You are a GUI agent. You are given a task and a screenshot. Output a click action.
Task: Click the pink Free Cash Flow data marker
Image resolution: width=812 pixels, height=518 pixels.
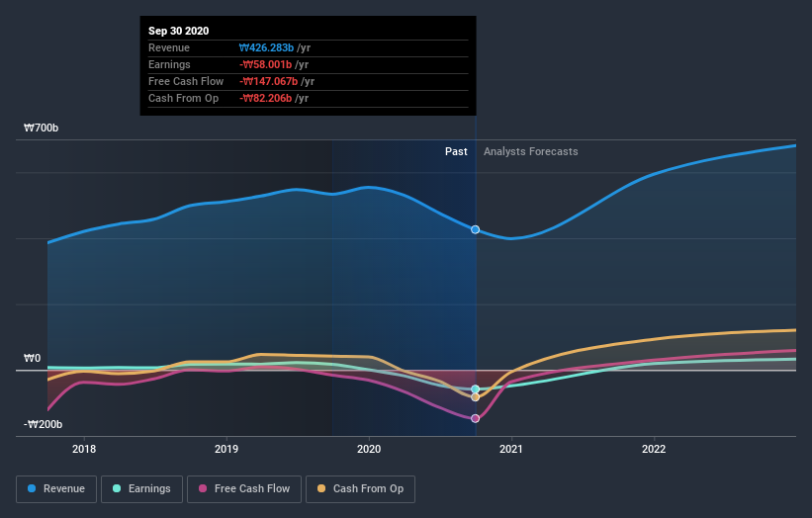click(x=476, y=418)
